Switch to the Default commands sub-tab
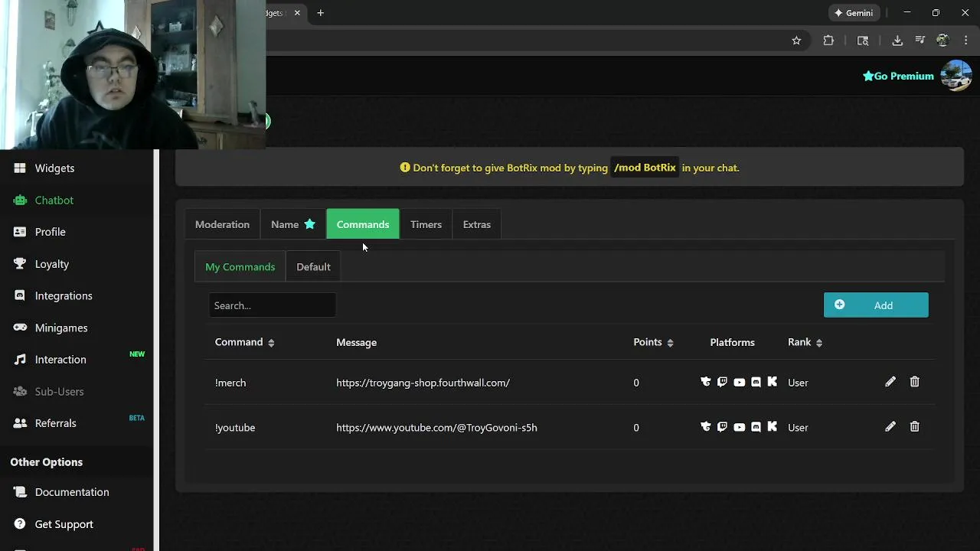Viewport: 980px width, 551px height. [313, 266]
